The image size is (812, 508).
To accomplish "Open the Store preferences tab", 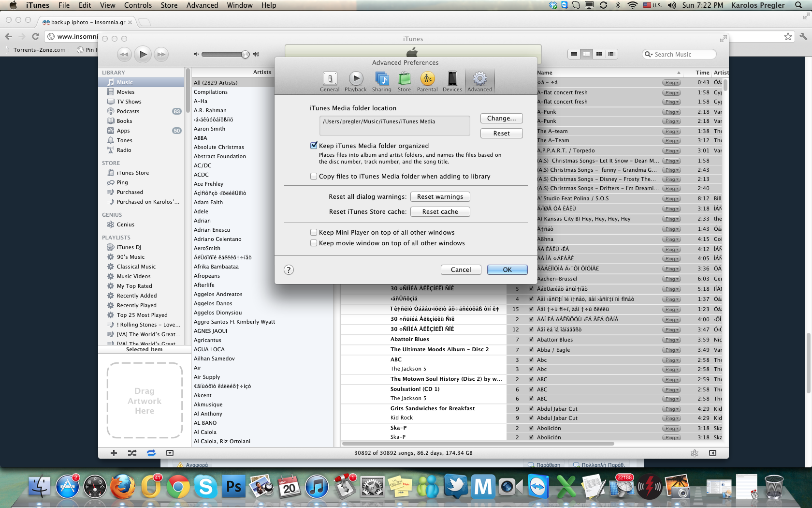I will coord(404,81).
